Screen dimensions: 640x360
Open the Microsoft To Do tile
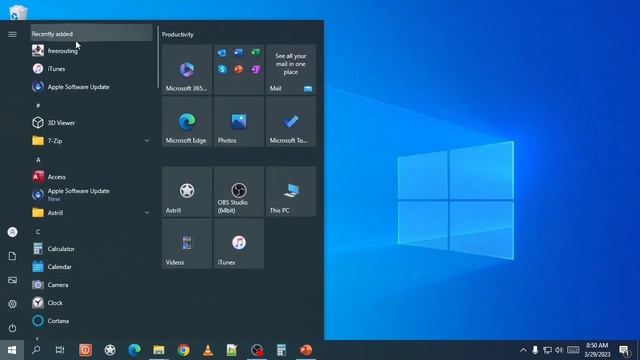(291, 122)
